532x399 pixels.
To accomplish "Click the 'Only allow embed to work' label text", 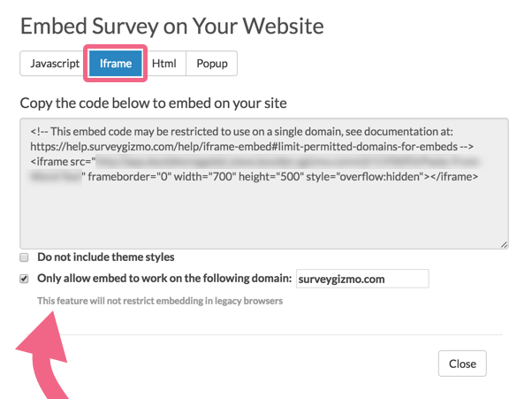I will pyautogui.click(x=164, y=279).
